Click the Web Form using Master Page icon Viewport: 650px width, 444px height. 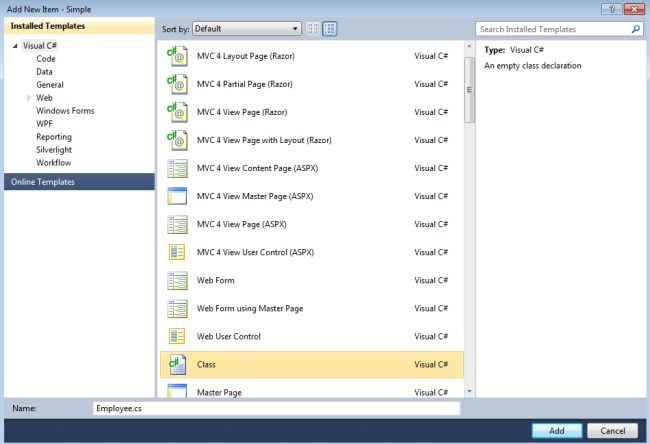point(177,308)
